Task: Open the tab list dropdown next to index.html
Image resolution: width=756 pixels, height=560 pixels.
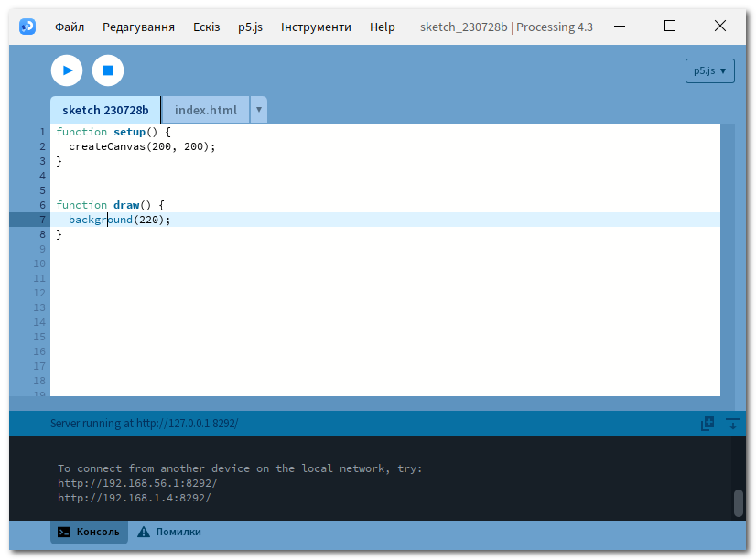Action: pyautogui.click(x=258, y=109)
